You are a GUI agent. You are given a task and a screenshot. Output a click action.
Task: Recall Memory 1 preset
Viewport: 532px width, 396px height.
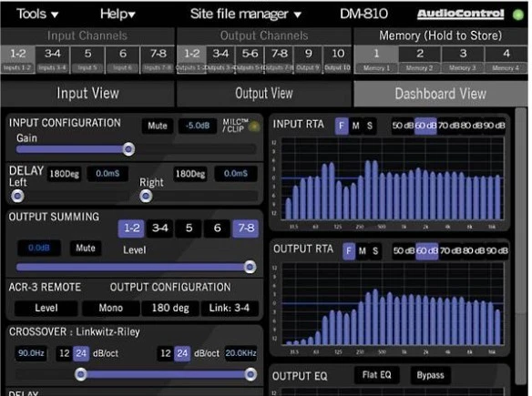(x=376, y=59)
